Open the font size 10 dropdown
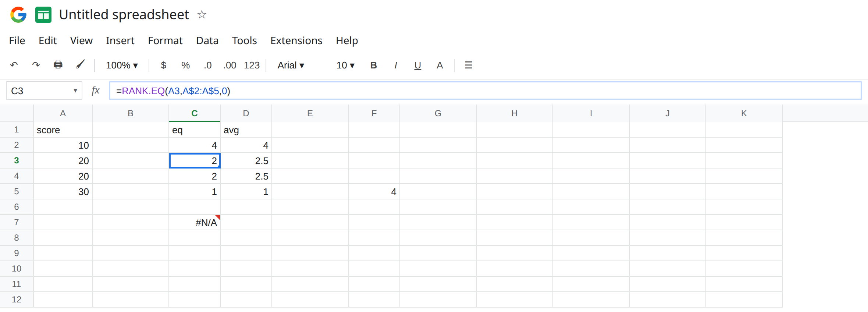Viewport: 868px width, 312px height. tap(345, 65)
